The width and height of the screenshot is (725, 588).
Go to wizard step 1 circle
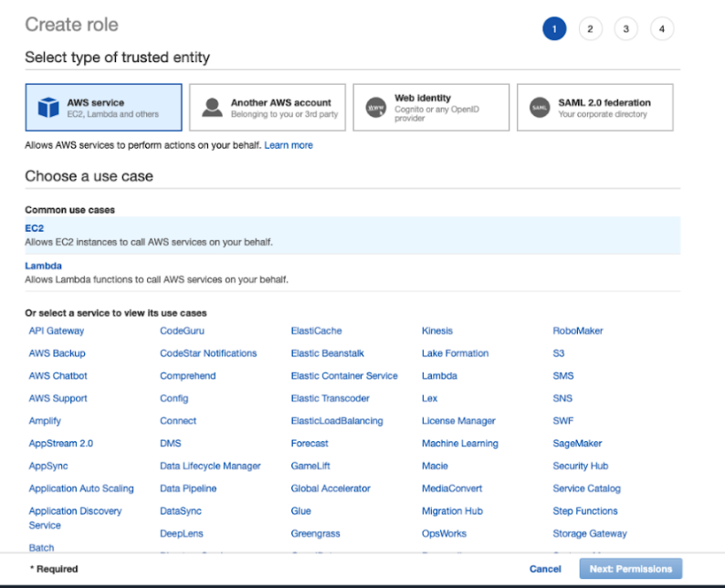click(x=554, y=28)
